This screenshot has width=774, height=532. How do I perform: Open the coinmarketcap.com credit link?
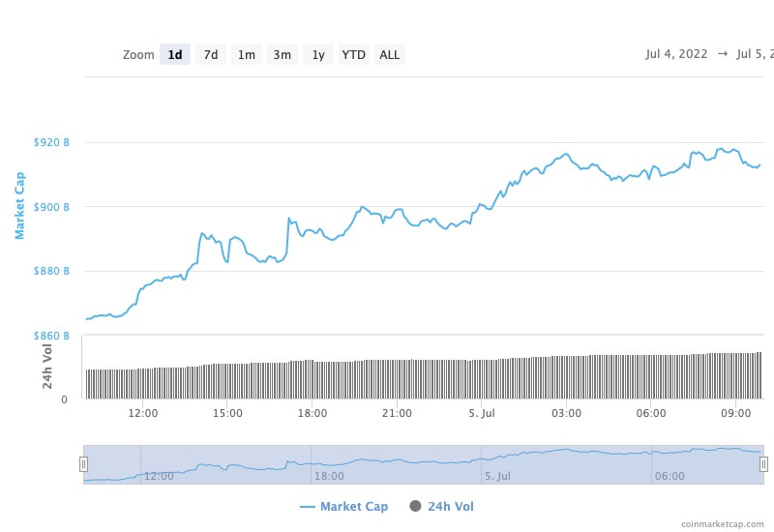(x=723, y=524)
